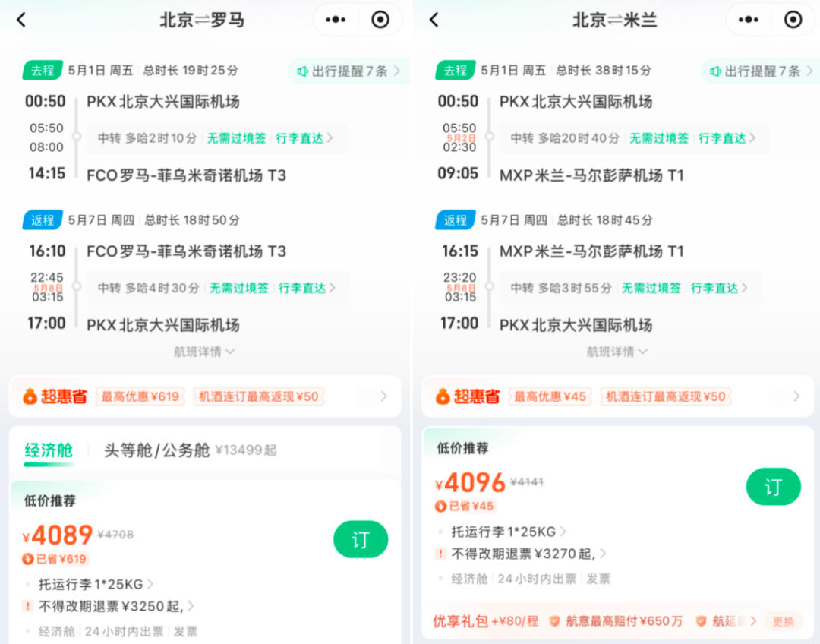Open the more options (...) menu for Beijing-Milan
The height and width of the screenshot is (644, 820).
pyautogui.click(x=747, y=20)
